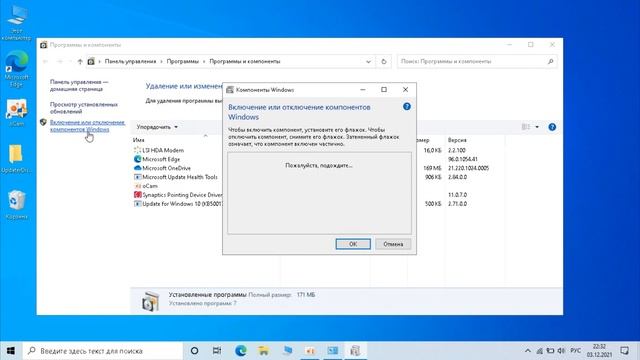Maximize the Компоненты Windows dialog
The width and height of the screenshot is (640, 360).
pos(384,89)
